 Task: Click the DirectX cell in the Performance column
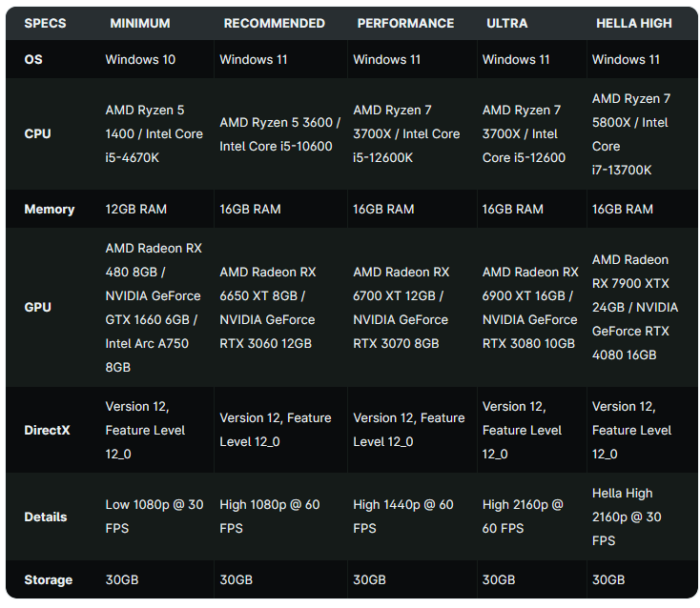[x=408, y=430]
